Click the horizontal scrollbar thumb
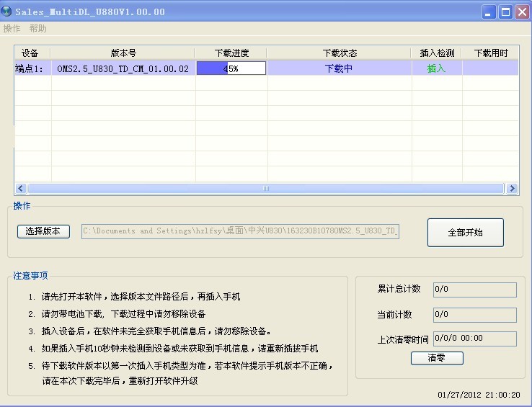The width and height of the screenshot is (532, 407). point(265,189)
